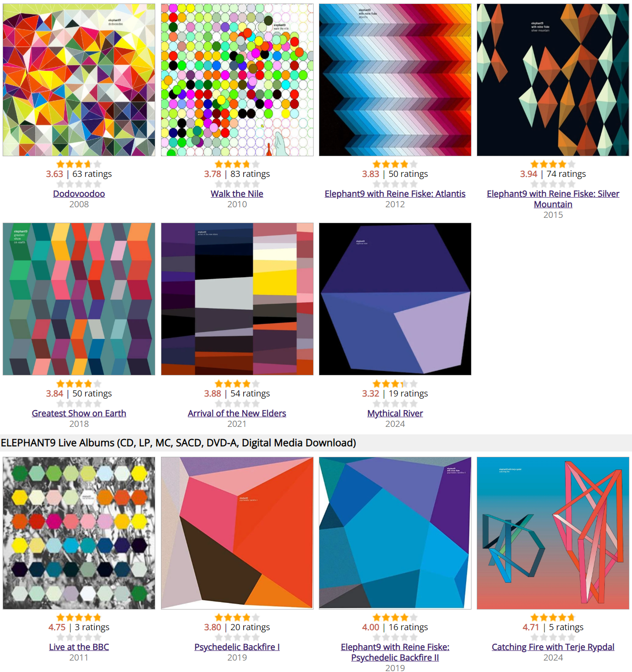Open the Arrival of the New Elders link

[237, 413]
